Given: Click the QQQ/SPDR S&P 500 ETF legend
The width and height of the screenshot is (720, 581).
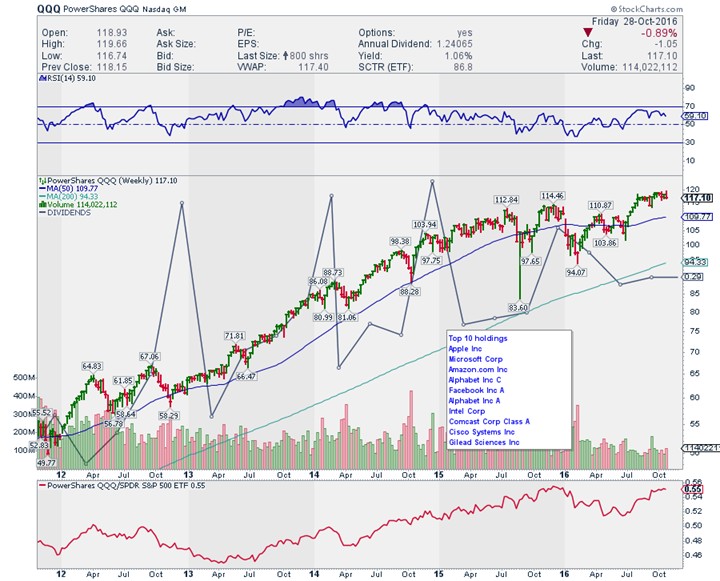Looking at the screenshot, I should (122, 485).
